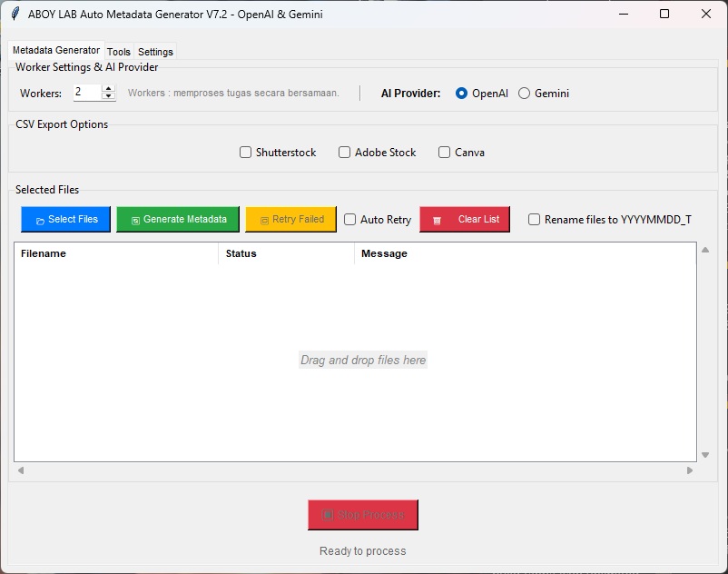The height and width of the screenshot is (574, 728).
Task: Click the icon on Retry Failed button
Action: (x=264, y=221)
